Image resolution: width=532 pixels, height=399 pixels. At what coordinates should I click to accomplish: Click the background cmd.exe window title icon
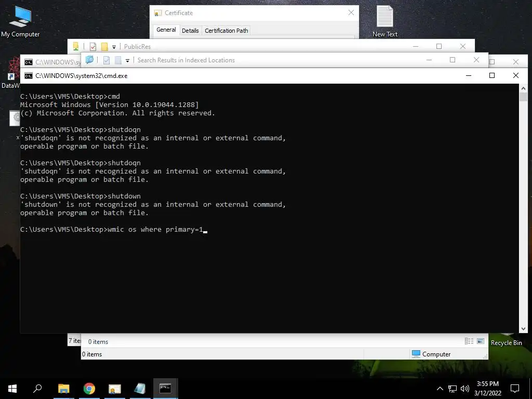(x=29, y=62)
